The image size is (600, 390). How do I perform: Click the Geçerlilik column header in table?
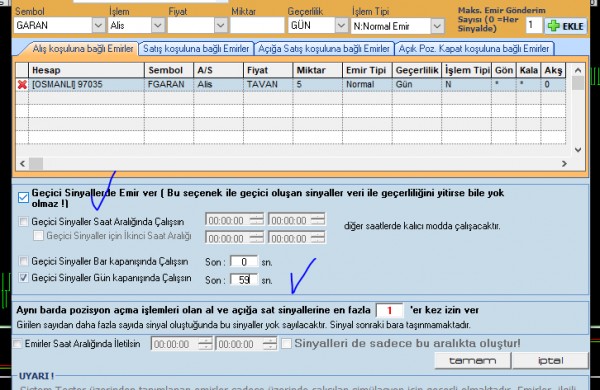pyautogui.click(x=417, y=70)
